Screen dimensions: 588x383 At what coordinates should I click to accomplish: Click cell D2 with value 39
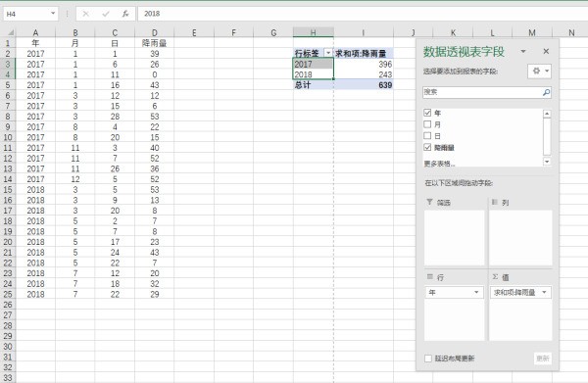pos(155,54)
